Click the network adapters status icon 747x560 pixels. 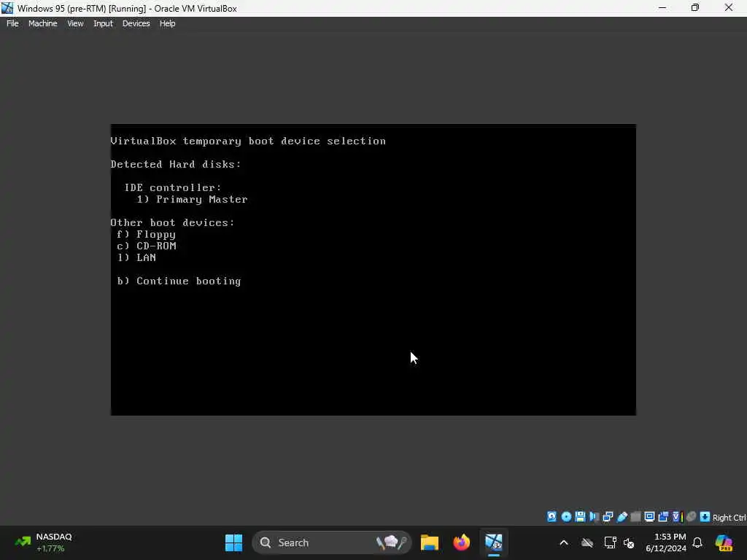[608, 517]
